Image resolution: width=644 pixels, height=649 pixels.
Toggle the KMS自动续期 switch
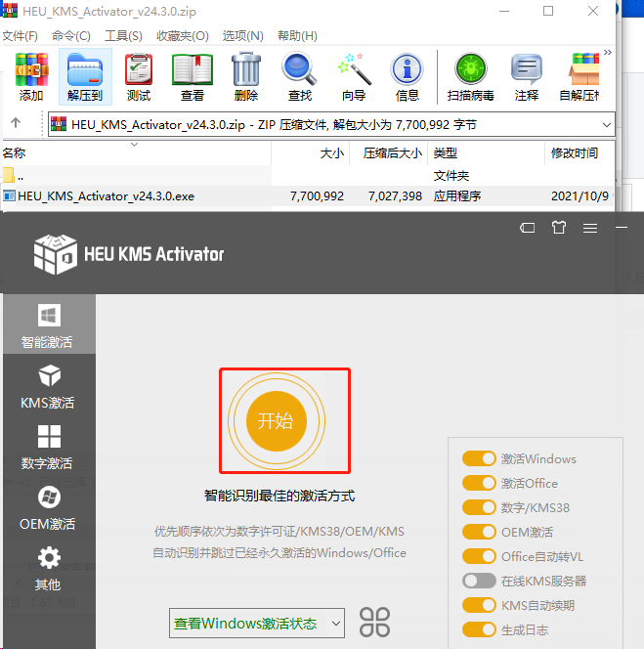(479, 605)
